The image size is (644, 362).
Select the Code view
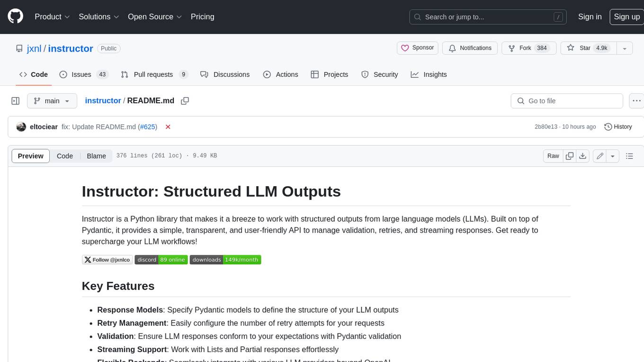[x=65, y=156]
